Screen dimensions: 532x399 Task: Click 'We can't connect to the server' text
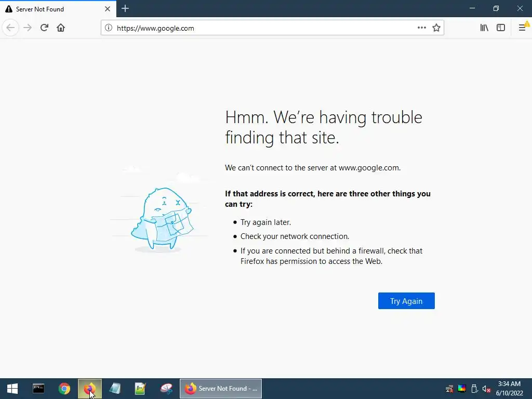312,168
